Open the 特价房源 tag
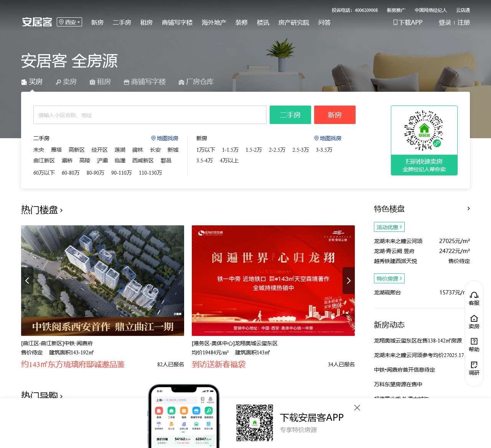This screenshot has height=448, width=491. tap(389, 278)
